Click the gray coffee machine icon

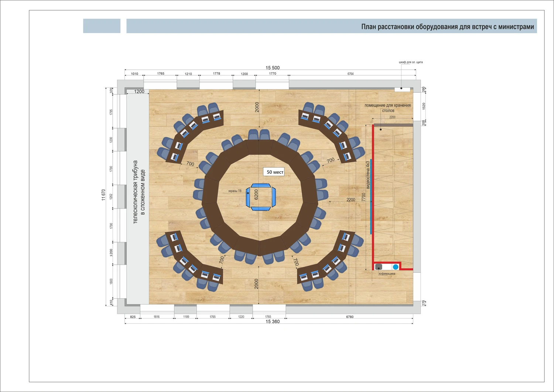click(379, 267)
